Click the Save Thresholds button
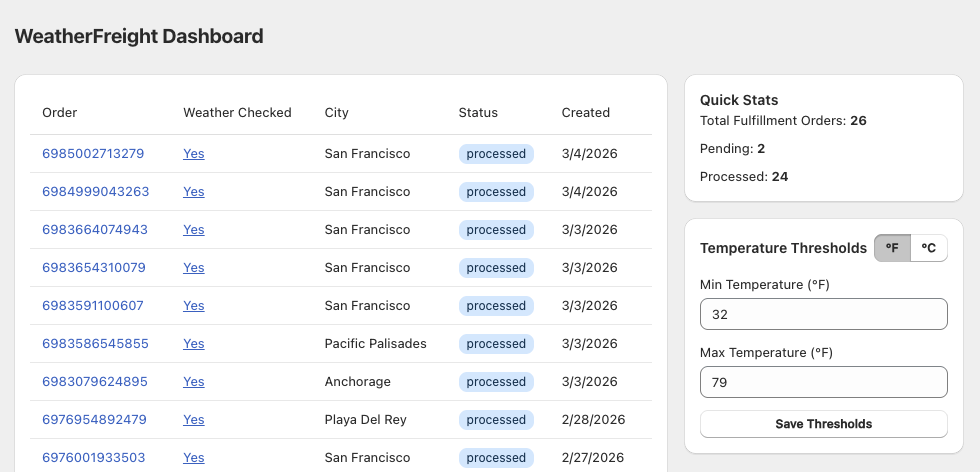Viewport: 980px width, 472px height. pos(824,424)
